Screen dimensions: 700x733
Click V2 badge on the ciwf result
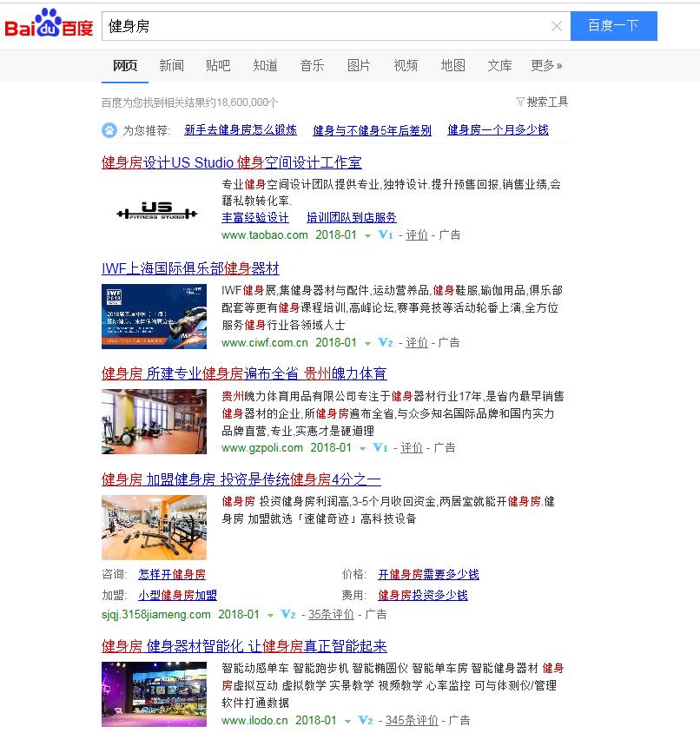click(x=386, y=342)
